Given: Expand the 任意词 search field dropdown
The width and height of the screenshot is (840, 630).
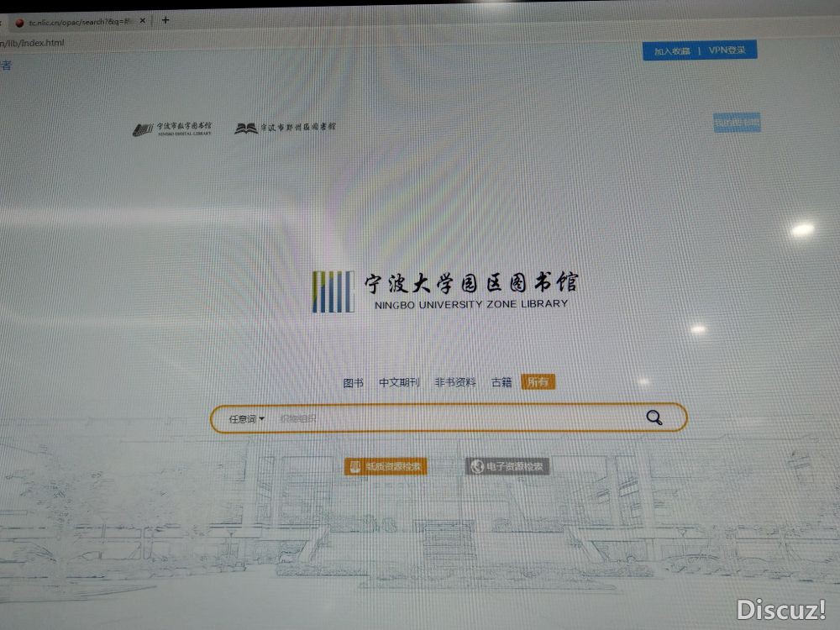Looking at the screenshot, I should pos(246,418).
